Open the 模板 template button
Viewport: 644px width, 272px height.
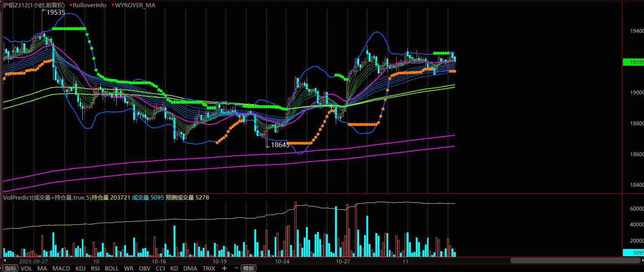point(249,268)
